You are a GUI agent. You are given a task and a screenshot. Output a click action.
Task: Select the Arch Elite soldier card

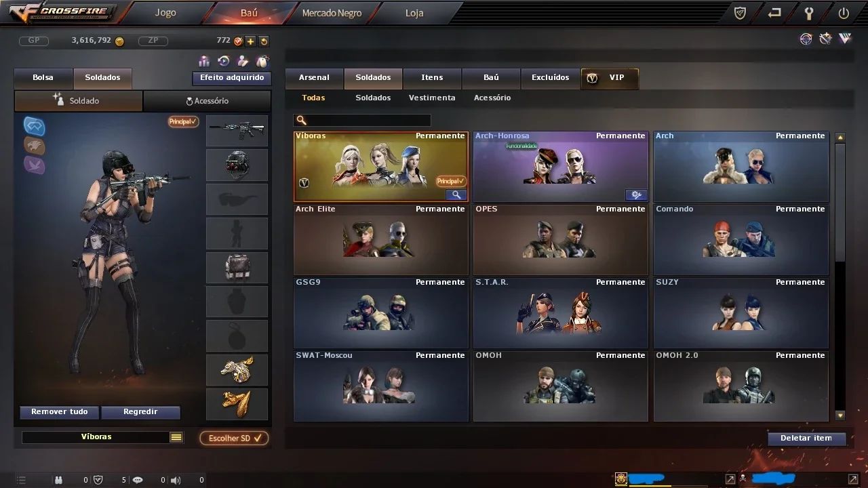coord(381,239)
